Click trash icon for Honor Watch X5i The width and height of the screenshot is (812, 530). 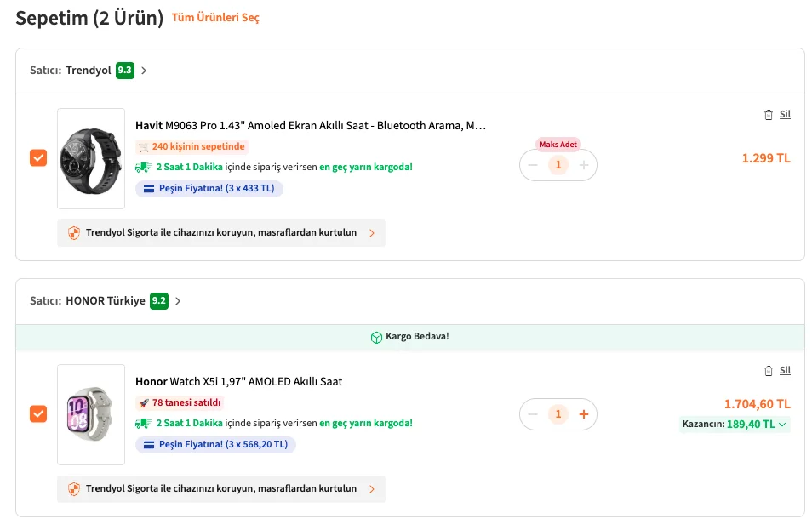pyautogui.click(x=769, y=371)
